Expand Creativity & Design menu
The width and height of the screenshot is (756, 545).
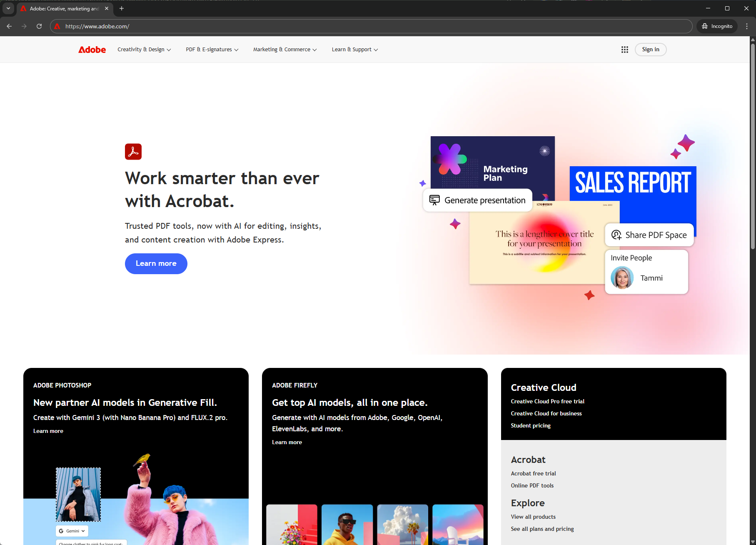(x=144, y=50)
